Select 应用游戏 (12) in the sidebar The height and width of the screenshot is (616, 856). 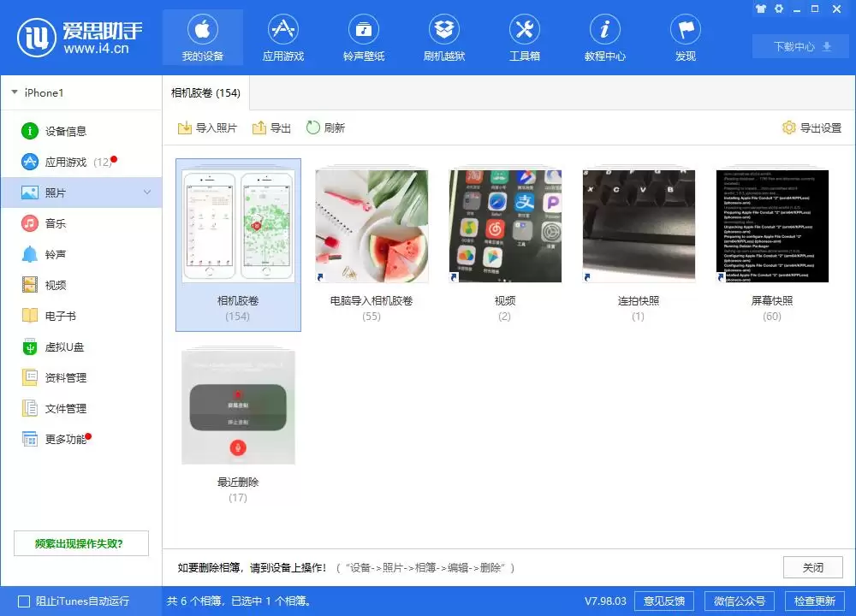(x=80, y=162)
